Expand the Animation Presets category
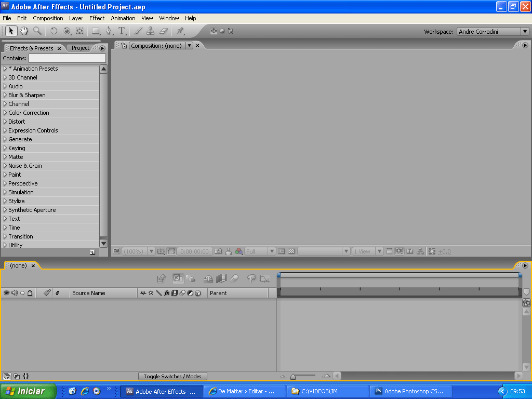This screenshot has height=399, width=532. coord(5,69)
